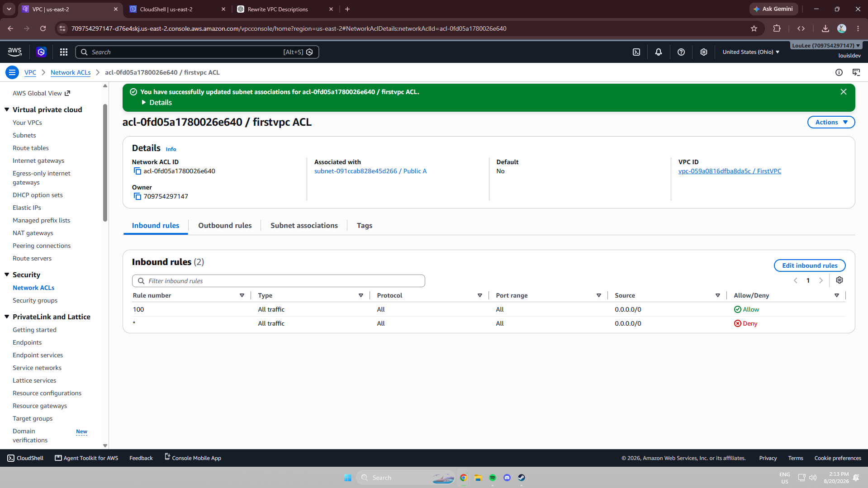The image size is (868, 488).
Task: Open browser extensions puzzle icon
Action: [777, 28]
